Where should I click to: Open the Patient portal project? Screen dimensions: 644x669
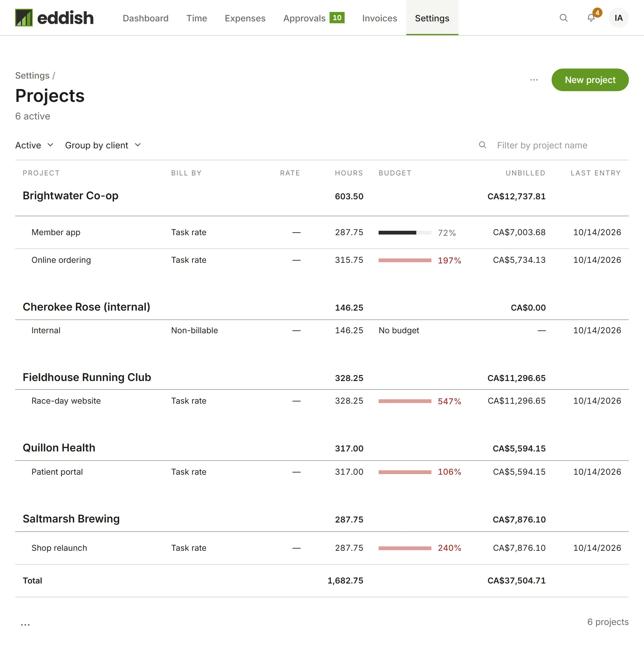[x=57, y=472]
